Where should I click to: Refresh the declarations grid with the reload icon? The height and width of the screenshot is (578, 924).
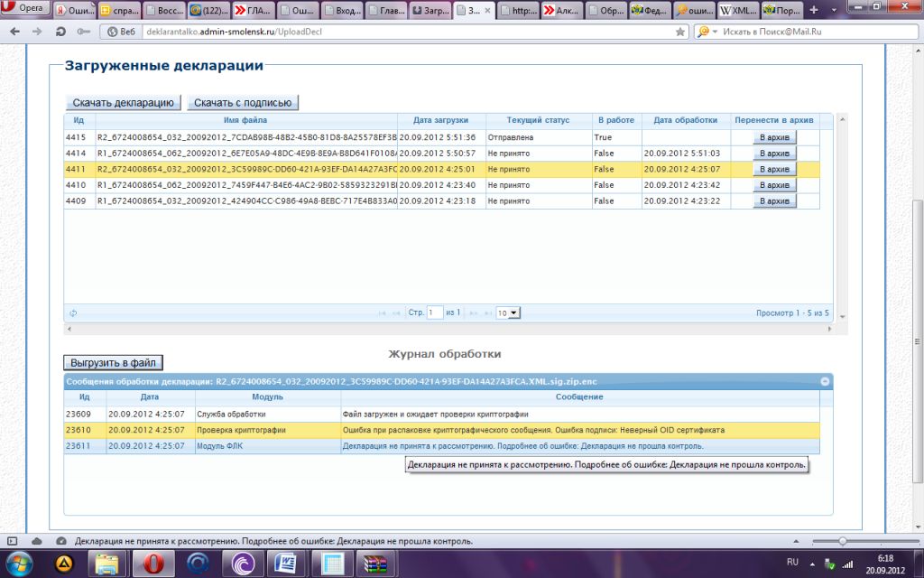click(x=72, y=313)
